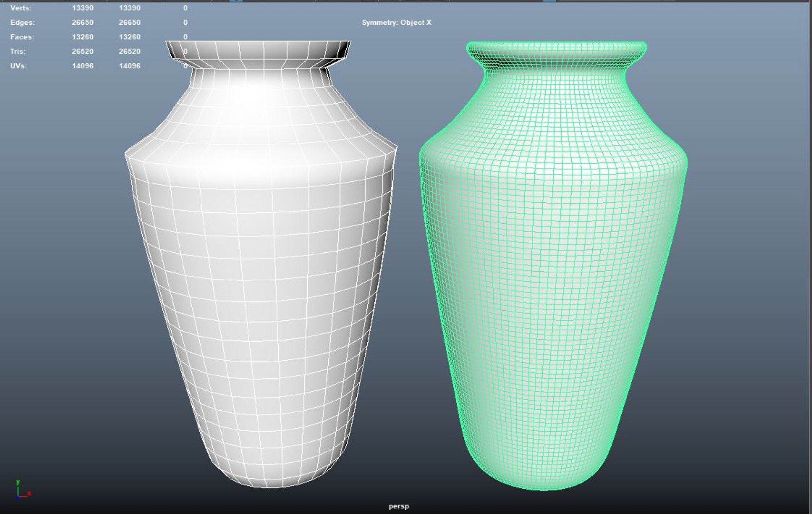Select the green wireframe high-poly vase
This screenshot has height=514, width=812.
553,266
